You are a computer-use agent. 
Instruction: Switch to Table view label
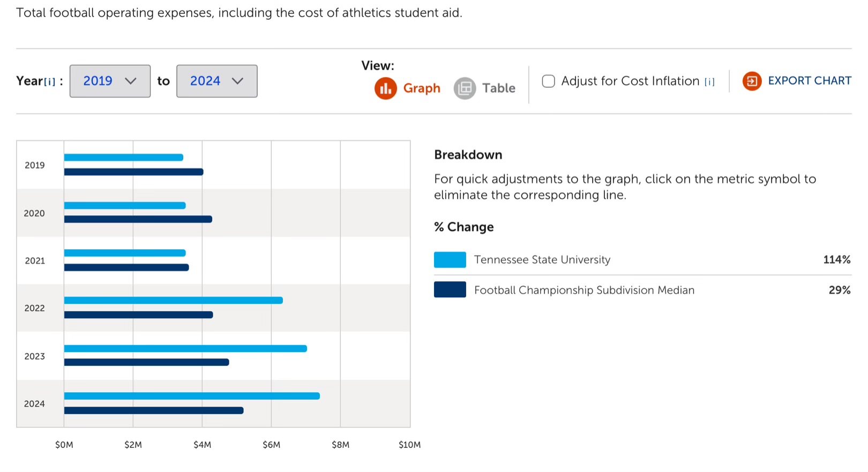498,88
